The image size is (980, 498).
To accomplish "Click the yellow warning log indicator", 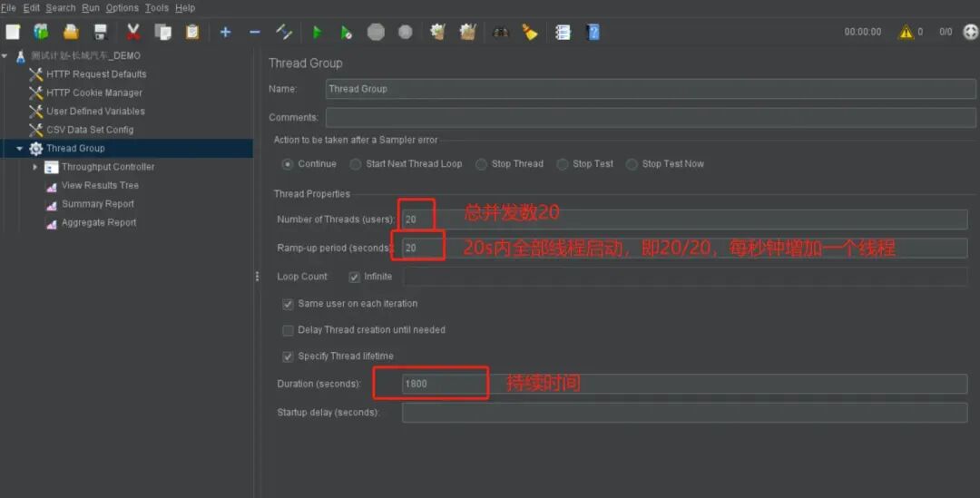I will tap(906, 32).
